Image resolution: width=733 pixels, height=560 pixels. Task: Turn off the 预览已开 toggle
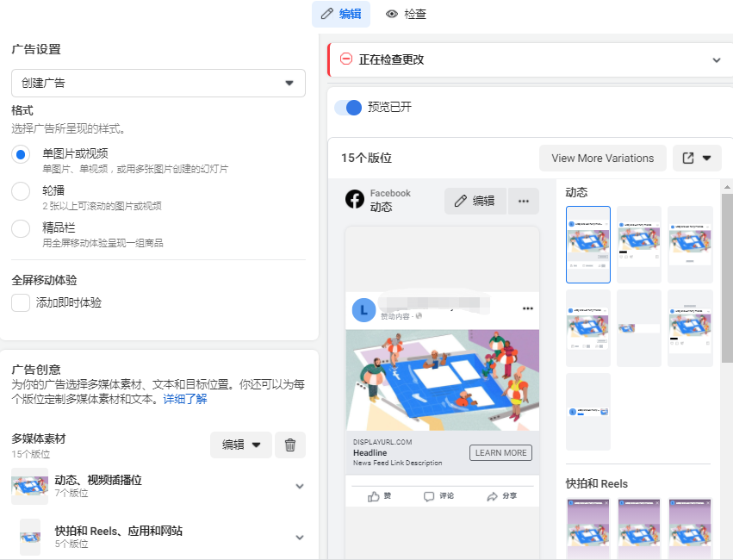point(348,108)
